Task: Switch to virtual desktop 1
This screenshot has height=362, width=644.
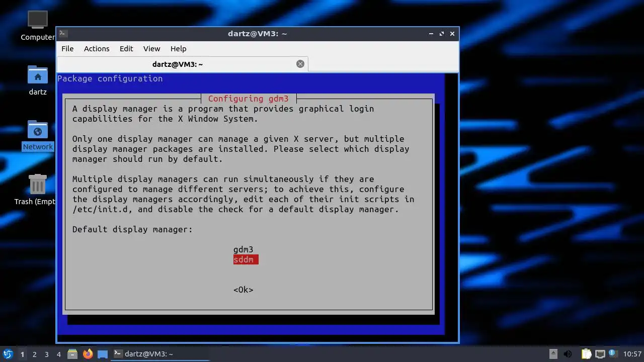Action: [x=22, y=354]
